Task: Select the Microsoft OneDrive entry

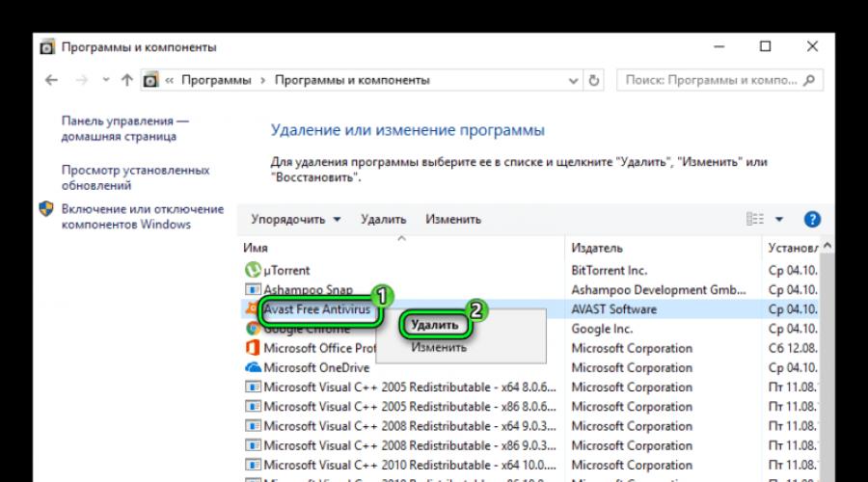Action: tap(316, 367)
